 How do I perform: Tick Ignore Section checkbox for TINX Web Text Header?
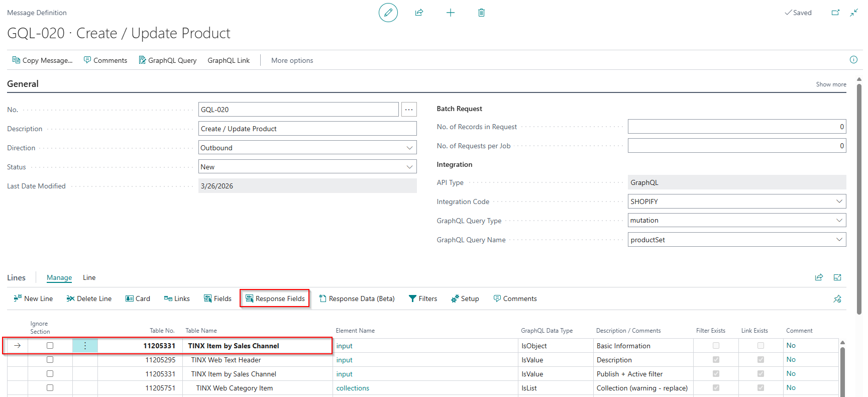coord(50,360)
